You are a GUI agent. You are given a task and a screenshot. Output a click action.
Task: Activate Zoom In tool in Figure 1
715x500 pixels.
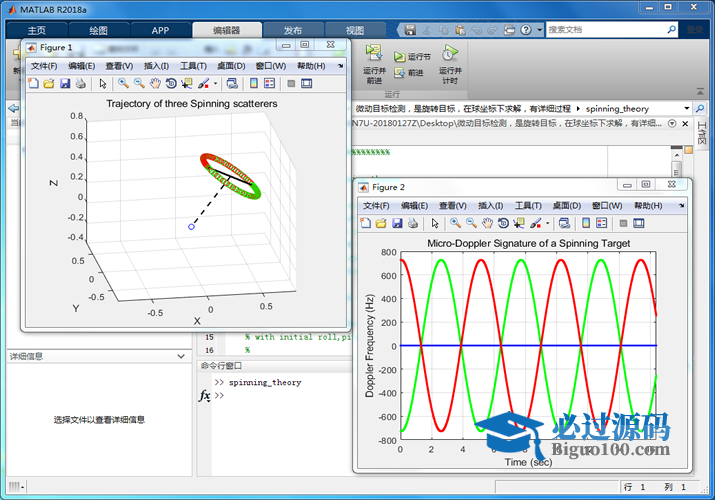(123, 83)
